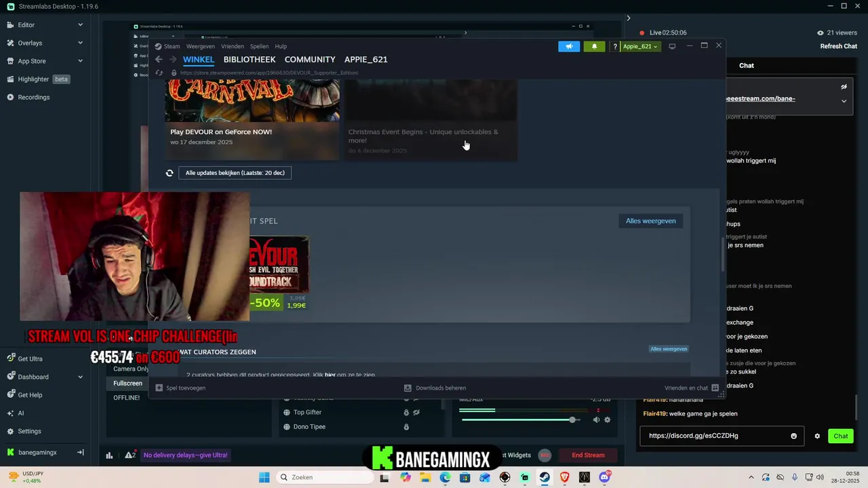Viewport: 868px width, 488px height.
Task: Open the Spellen menu in Steam
Action: (259, 46)
